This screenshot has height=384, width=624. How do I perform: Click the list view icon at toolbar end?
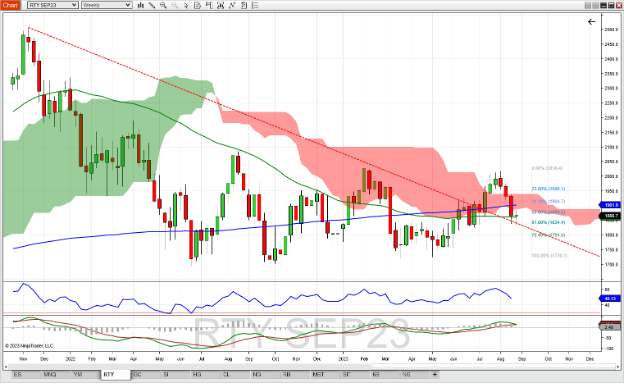(255, 5)
